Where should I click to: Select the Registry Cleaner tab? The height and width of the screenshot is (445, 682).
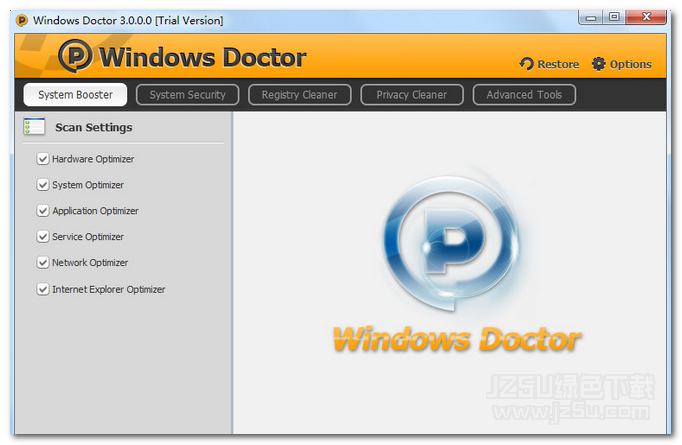[x=300, y=95]
